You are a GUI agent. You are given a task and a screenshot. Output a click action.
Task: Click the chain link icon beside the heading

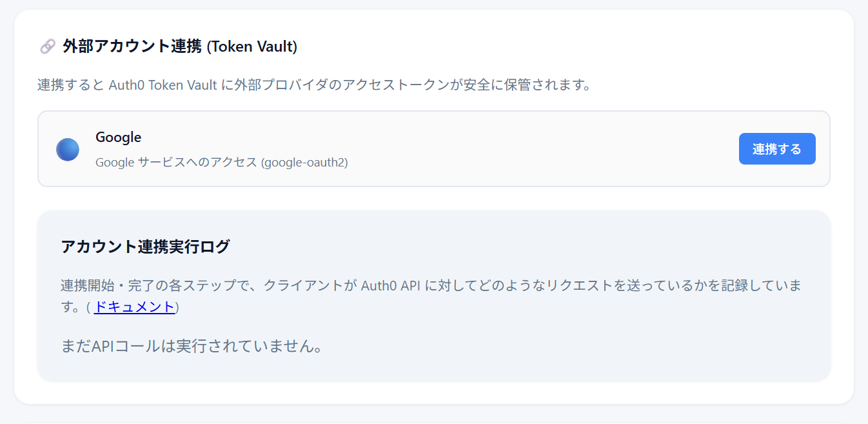pos(48,46)
